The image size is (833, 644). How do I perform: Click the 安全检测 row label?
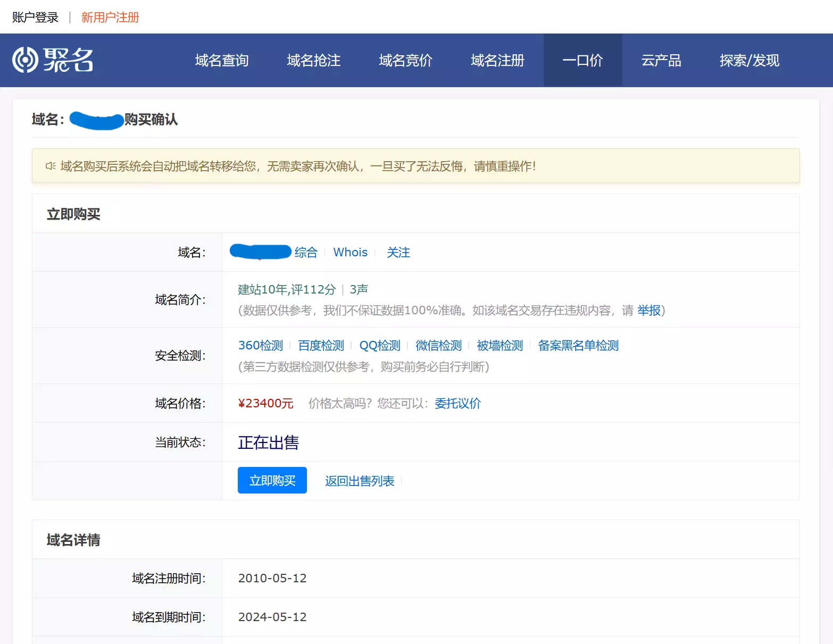(x=180, y=355)
